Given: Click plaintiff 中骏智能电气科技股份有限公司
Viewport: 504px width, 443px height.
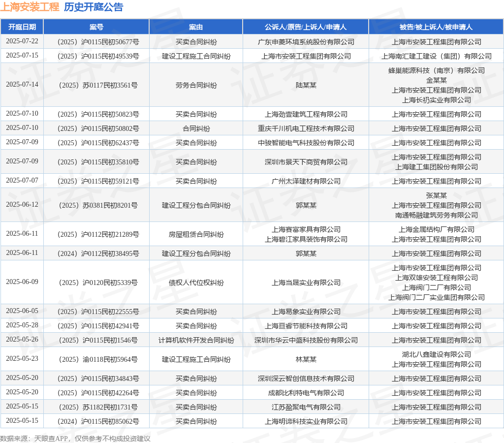Looking at the screenshot, I should click(306, 143).
